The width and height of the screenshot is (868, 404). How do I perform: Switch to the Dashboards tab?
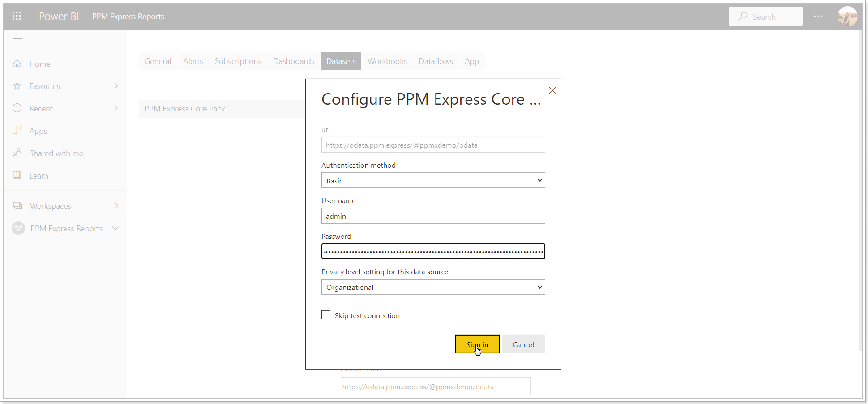coord(293,61)
